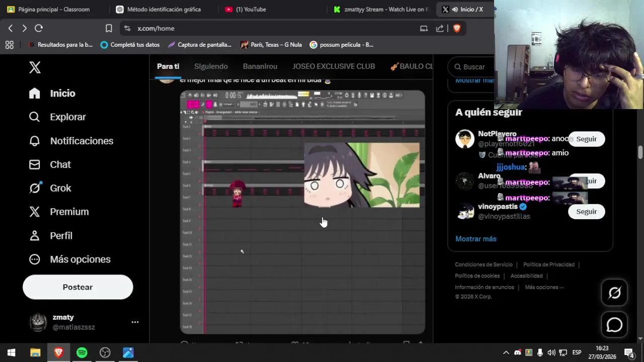Open site settings icon in address bar
Image resolution: width=644 pixels, height=362 pixels.
pos(127,28)
